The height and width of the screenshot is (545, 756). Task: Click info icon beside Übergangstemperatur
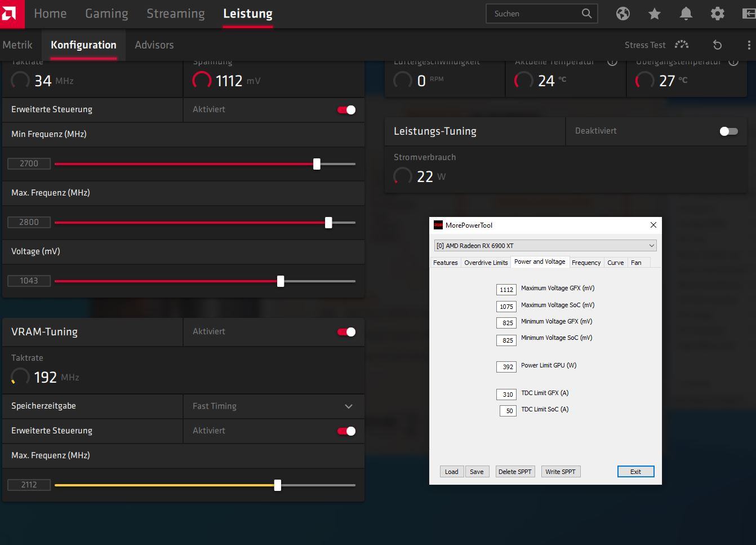pyautogui.click(x=733, y=62)
